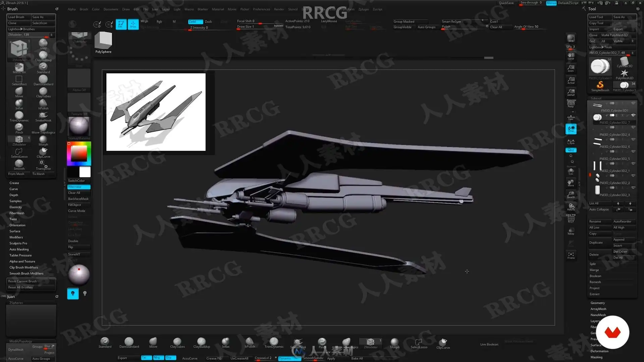Click the Duplicate subtool button
Screen dimensions: 644x362
(596, 243)
